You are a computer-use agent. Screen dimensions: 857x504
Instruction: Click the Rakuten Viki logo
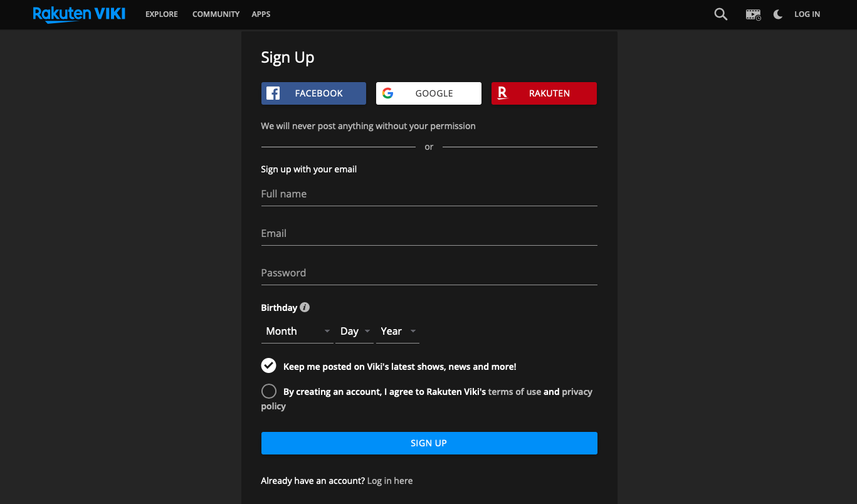coord(79,14)
